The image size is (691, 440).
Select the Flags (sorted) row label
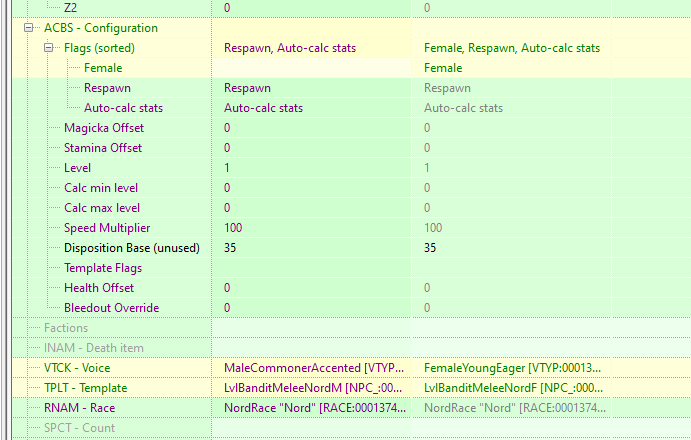99,48
